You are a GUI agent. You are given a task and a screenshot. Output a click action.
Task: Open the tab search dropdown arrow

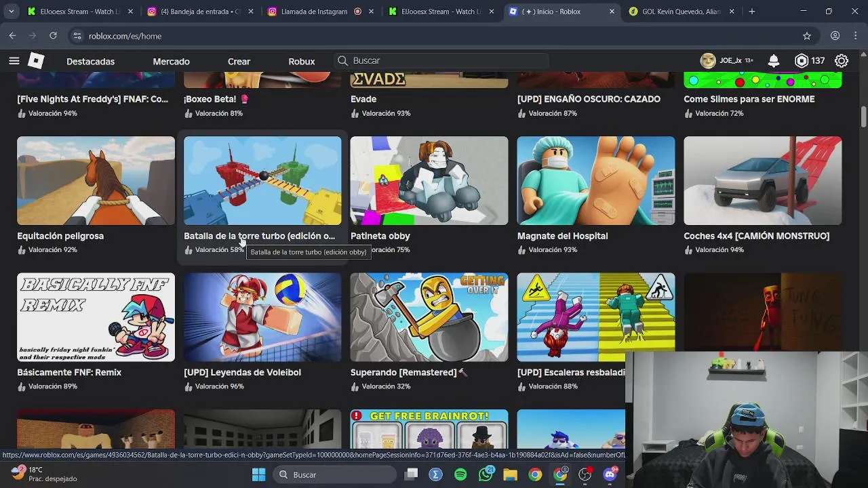tap(11, 12)
